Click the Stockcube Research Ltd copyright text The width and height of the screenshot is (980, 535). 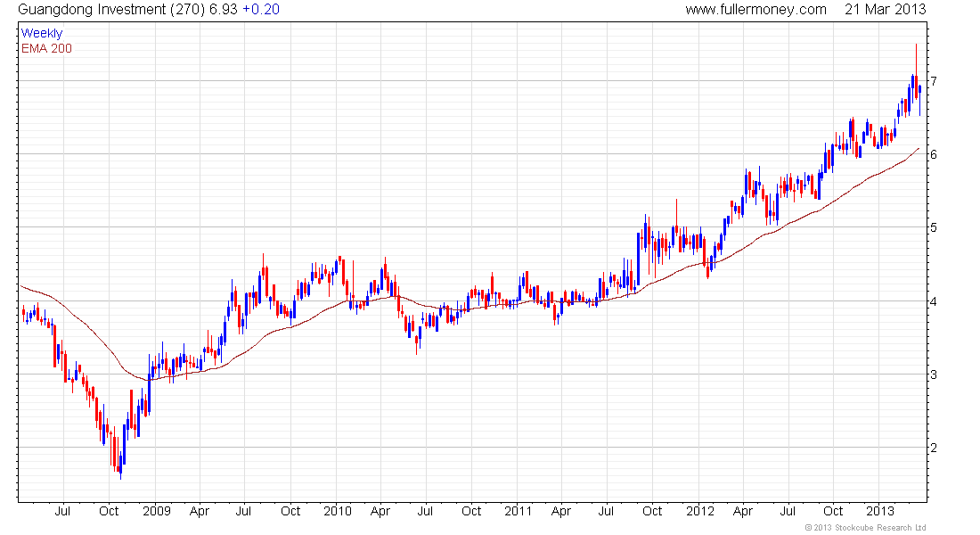click(865, 528)
